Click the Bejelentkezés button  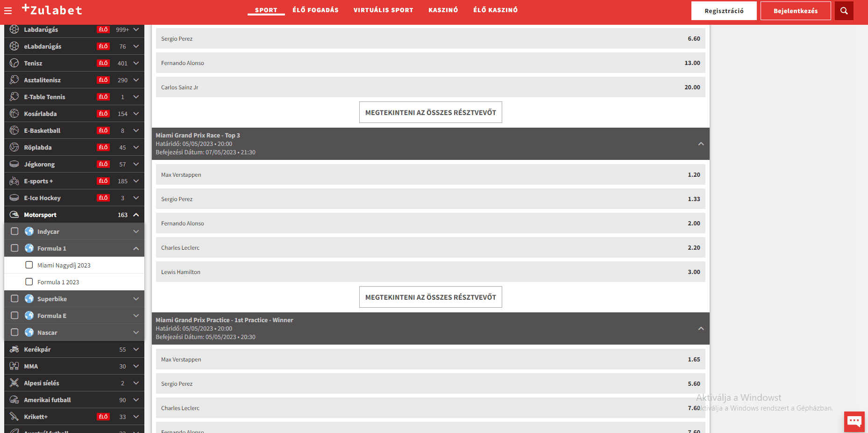click(x=796, y=11)
